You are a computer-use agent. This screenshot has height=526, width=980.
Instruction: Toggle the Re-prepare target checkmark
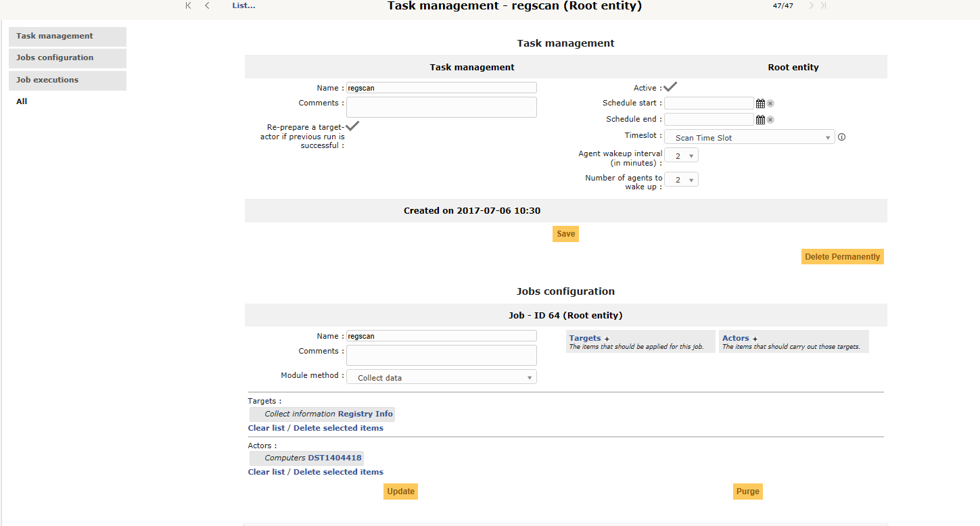click(x=352, y=126)
